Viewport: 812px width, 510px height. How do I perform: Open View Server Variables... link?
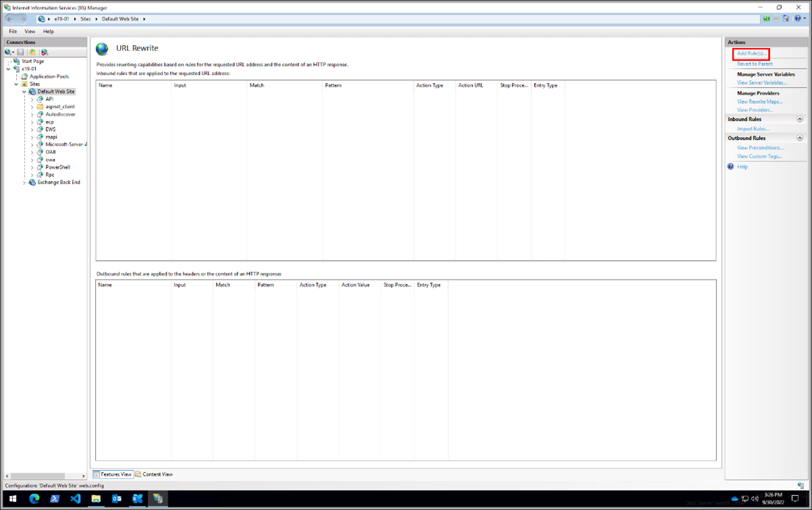761,82
